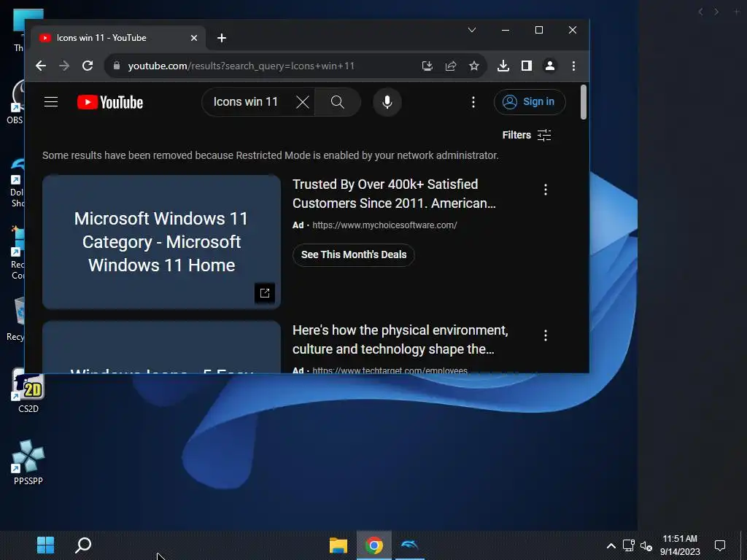Share this page using the share icon
The height and width of the screenshot is (560, 747).
pos(451,66)
